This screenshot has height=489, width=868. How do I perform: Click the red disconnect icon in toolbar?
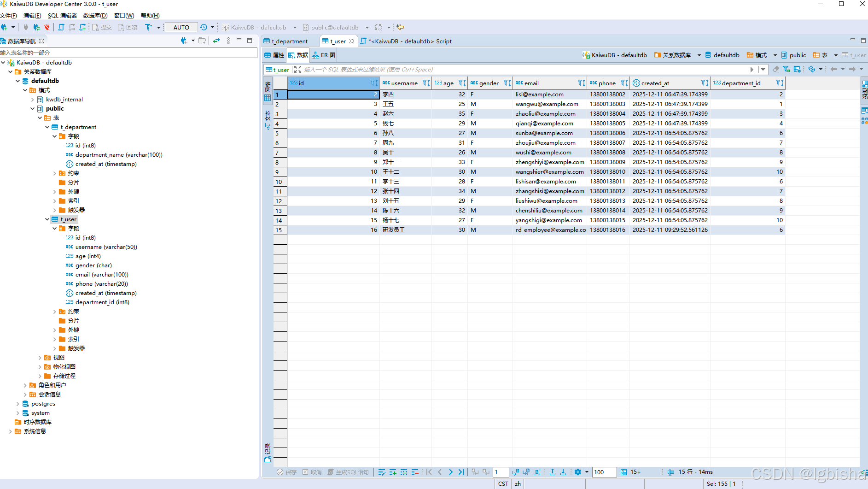coord(47,27)
